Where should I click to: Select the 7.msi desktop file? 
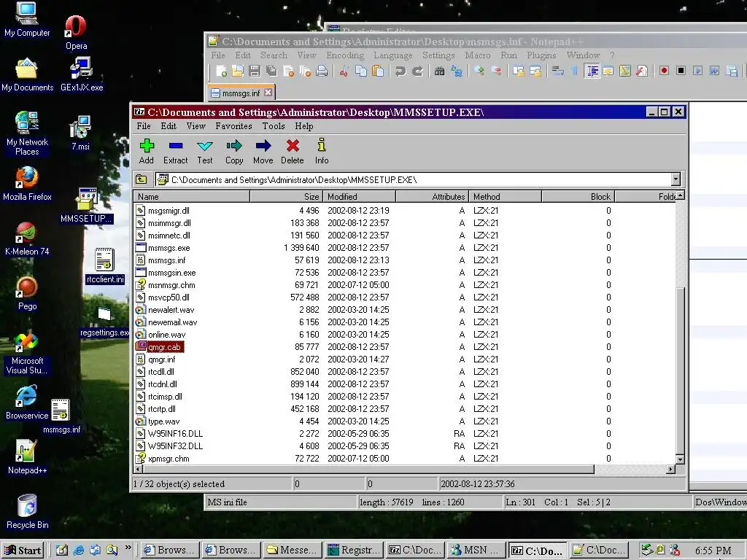pyautogui.click(x=80, y=133)
